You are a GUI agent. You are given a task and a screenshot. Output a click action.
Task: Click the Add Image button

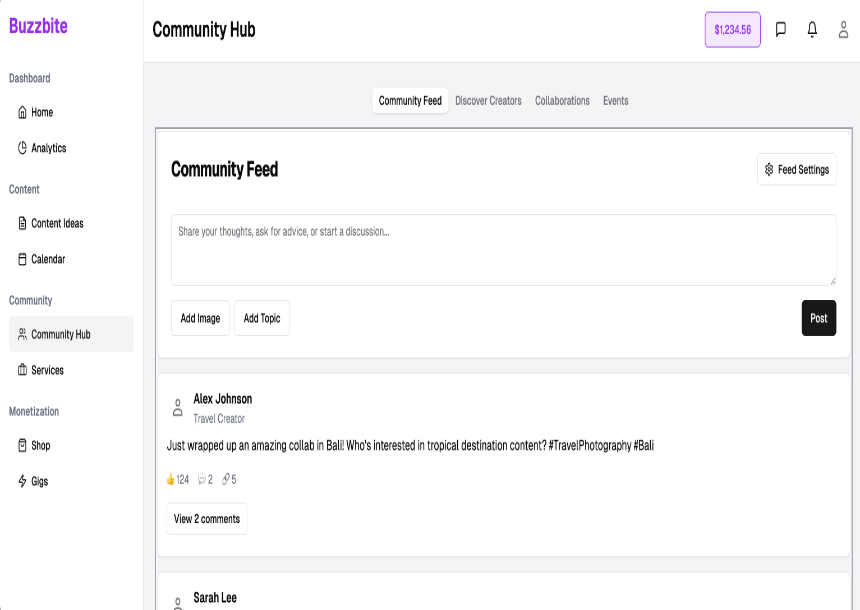200,318
